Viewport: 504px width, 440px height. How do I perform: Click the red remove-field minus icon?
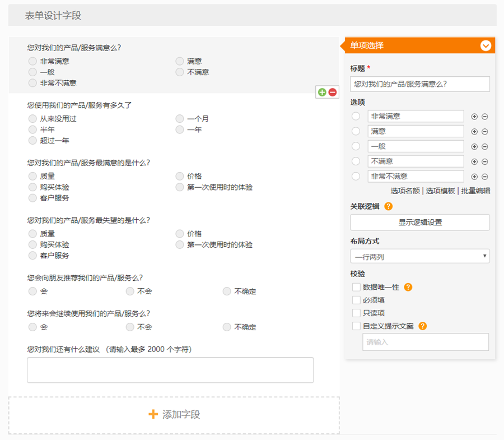[x=333, y=92]
